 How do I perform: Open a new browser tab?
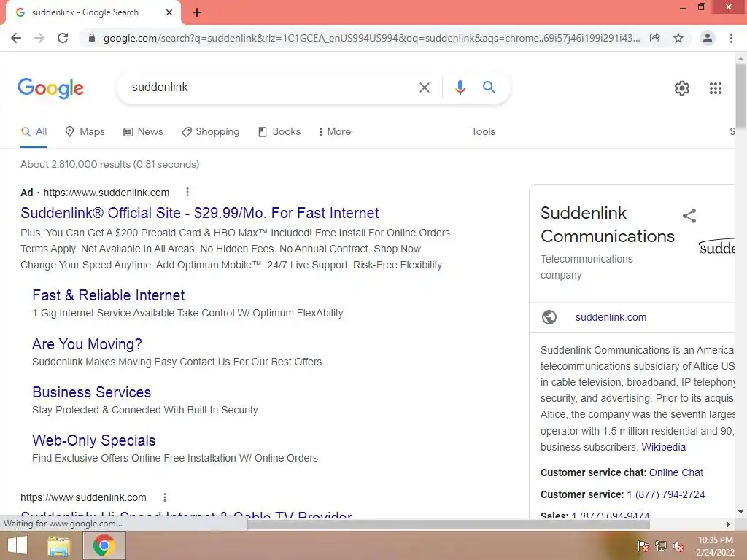coord(197,13)
